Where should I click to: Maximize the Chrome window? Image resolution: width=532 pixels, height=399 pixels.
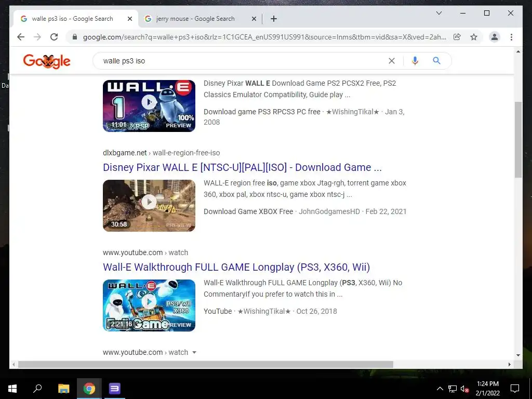tap(486, 13)
